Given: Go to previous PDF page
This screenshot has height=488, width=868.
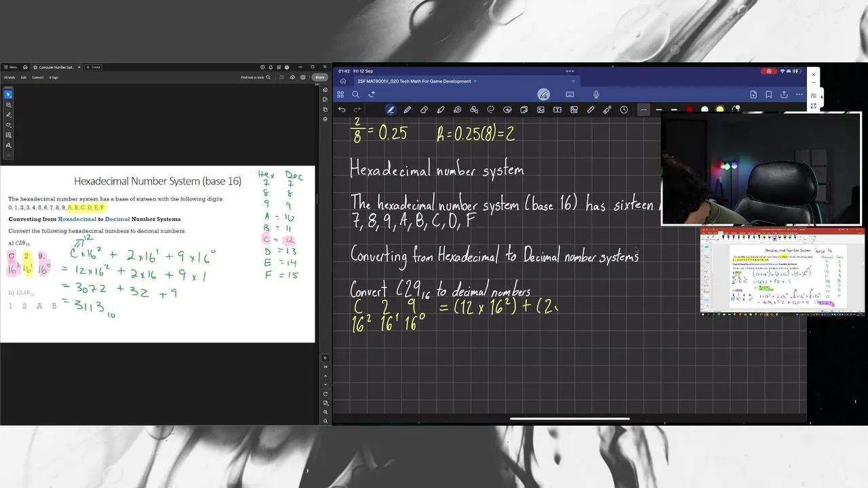Looking at the screenshot, I should pos(325,376).
